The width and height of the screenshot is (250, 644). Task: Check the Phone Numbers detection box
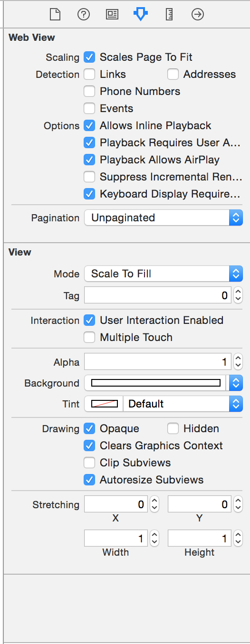click(x=89, y=91)
